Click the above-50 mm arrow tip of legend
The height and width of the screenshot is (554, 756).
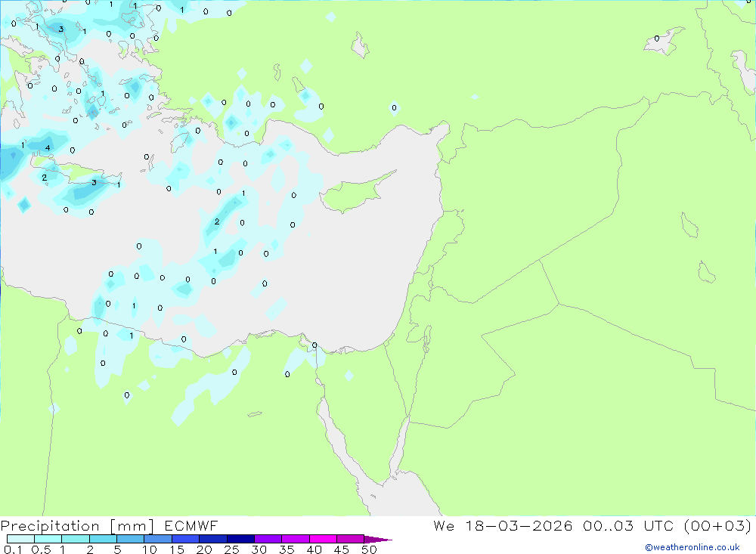pyautogui.click(x=378, y=539)
